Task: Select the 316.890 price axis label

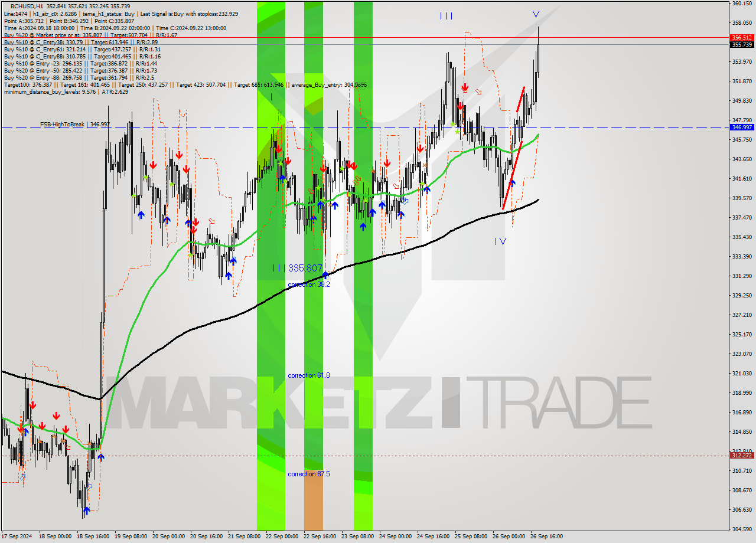Action: pos(742,413)
